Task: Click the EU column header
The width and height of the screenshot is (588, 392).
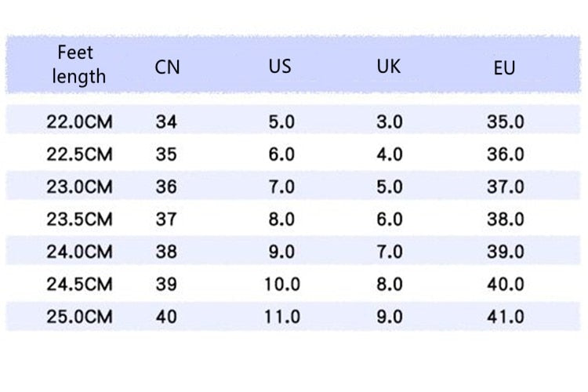Action: click(504, 68)
